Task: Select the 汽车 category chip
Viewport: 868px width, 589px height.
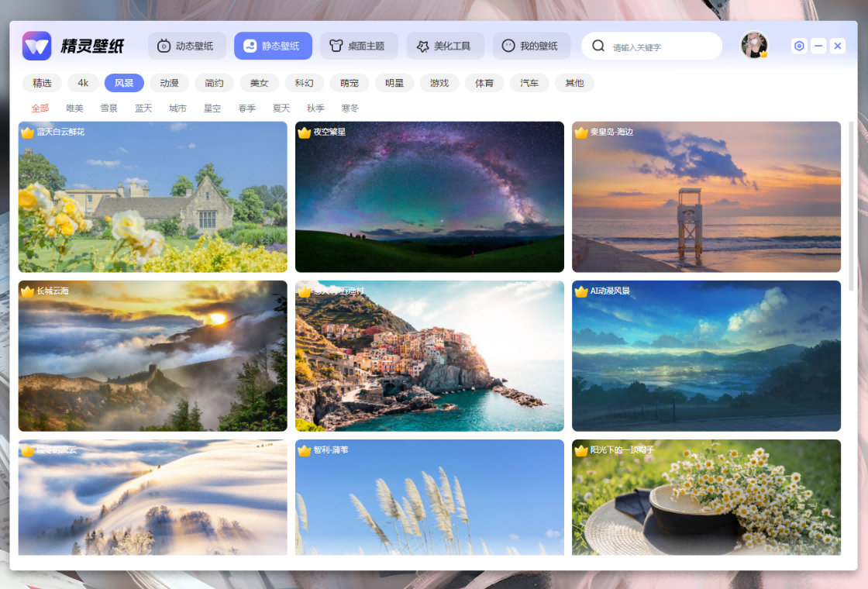Action: (530, 83)
